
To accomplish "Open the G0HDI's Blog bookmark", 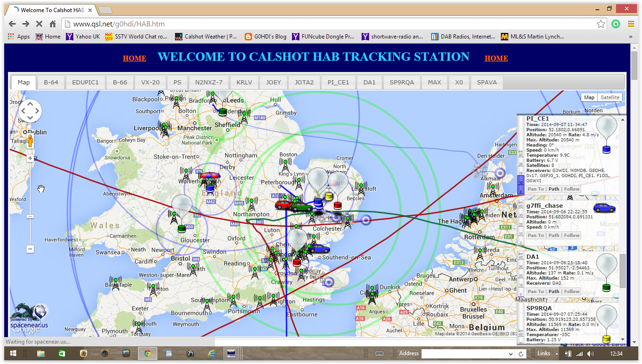I will point(266,37).
